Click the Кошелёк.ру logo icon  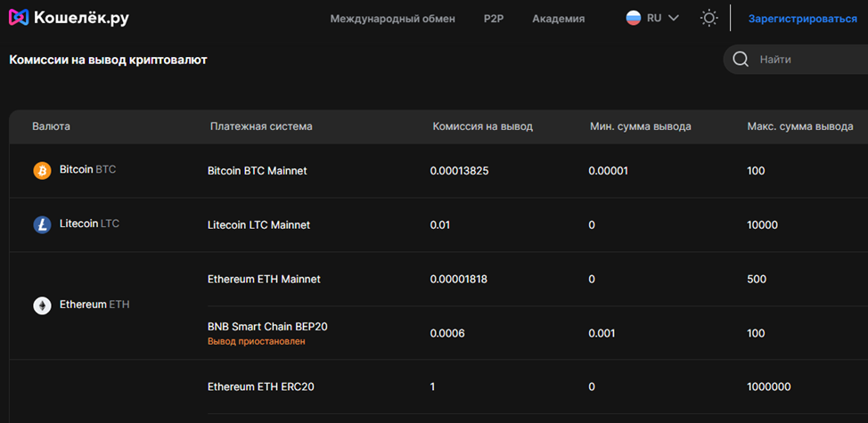[18, 18]
